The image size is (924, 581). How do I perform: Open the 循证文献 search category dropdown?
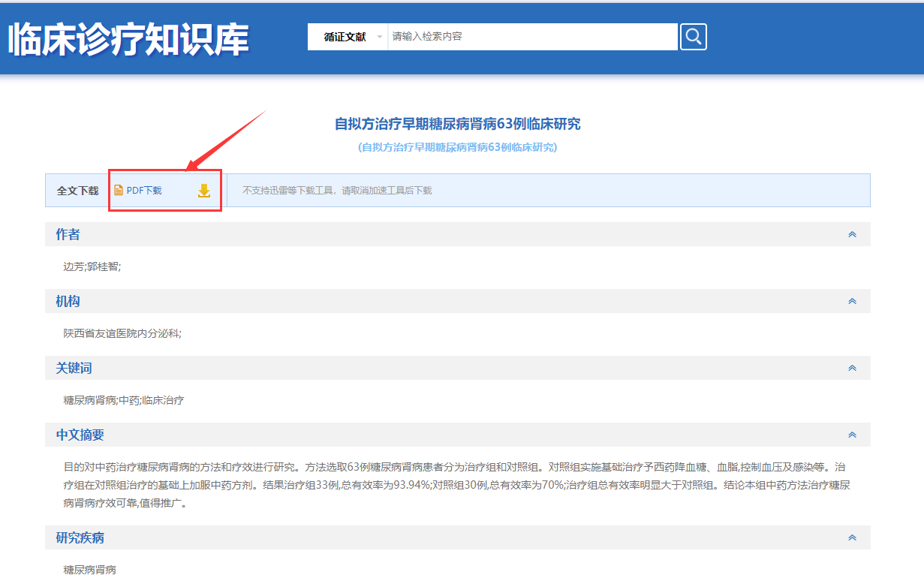click(348, 37)
